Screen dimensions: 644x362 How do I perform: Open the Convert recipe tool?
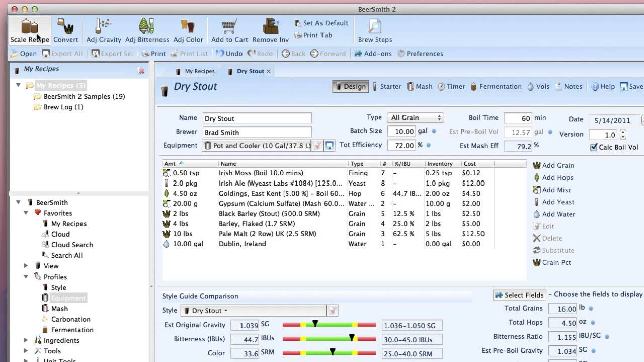(x=65, y=30)
